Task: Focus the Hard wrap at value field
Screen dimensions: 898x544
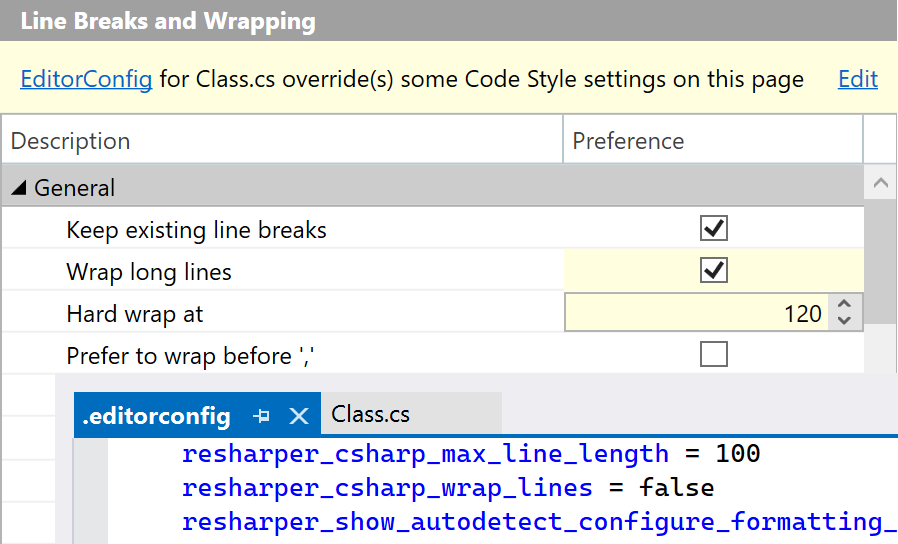Action: 700,314
